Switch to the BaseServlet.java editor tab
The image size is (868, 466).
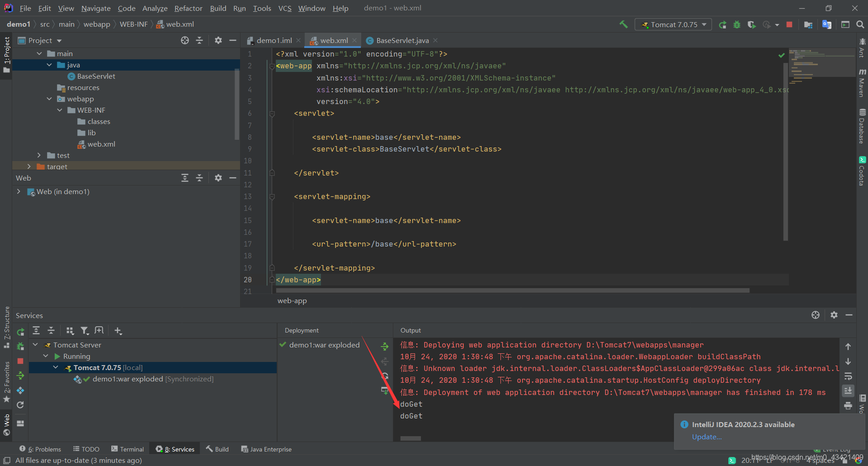click(x=402, y=40)
